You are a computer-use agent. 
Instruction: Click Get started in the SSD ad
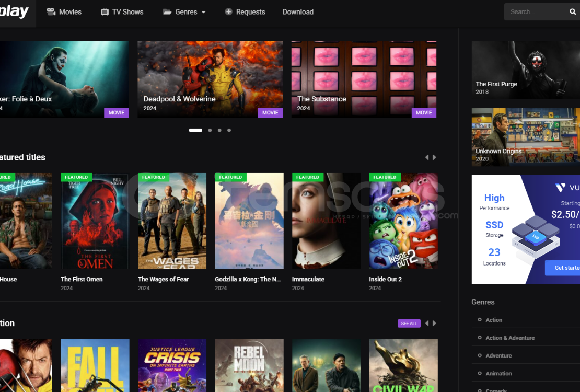pyautogui.click(x=562, y=268)
